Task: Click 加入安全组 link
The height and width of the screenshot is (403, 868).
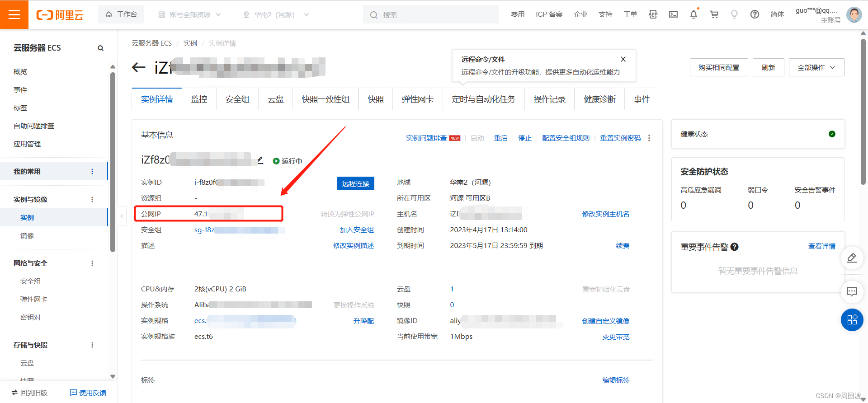Action: click(357, 230)
